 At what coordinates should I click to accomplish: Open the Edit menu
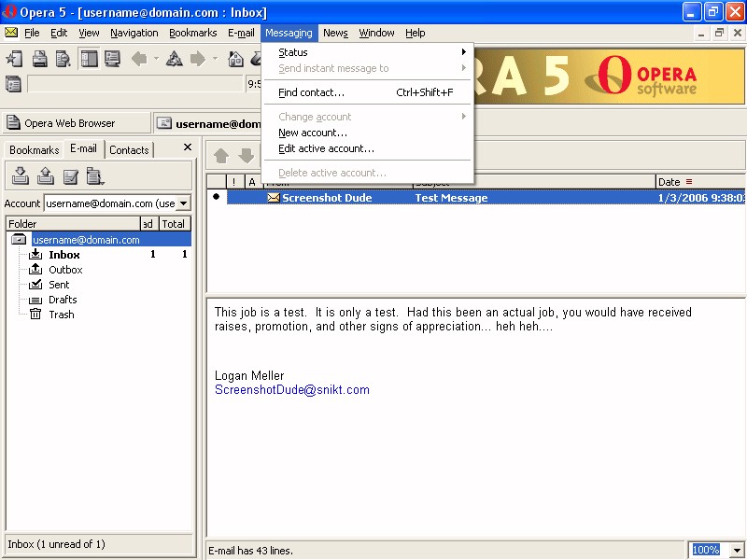(x=59, y=33)
